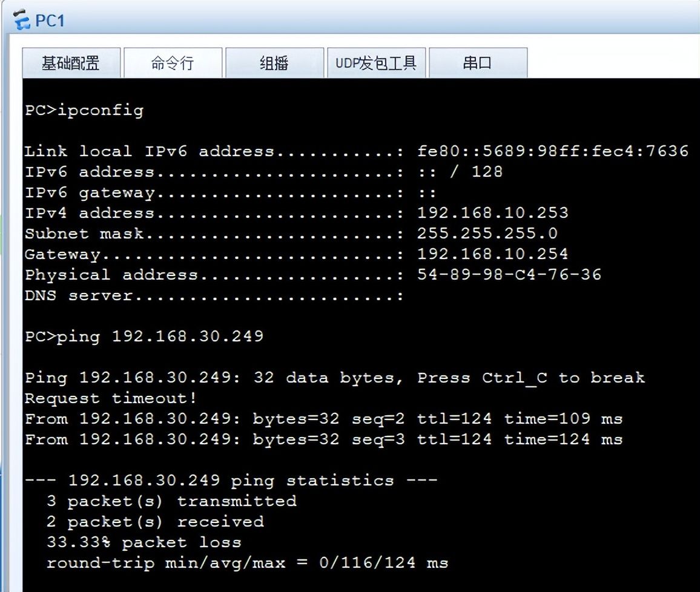700x592 pixels.
Task: Click the empty DNS server line
Action: pyautogui.click(x=214, y=295)
